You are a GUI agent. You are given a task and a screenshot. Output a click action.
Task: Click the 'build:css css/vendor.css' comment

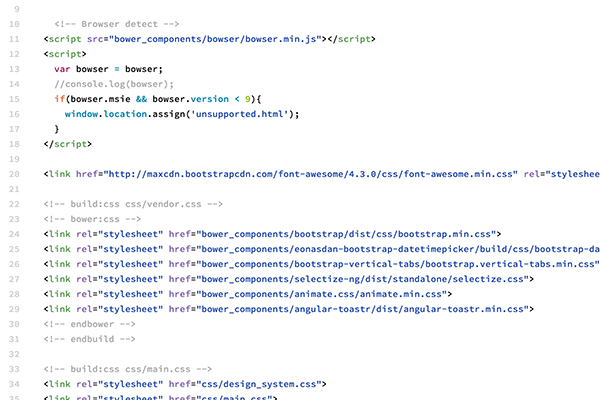pyautogui.click(x=133, y=204)
